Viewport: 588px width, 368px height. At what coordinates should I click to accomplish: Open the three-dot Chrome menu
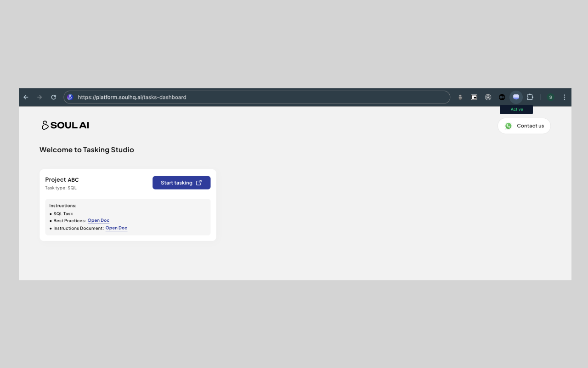tap(565, 97)
